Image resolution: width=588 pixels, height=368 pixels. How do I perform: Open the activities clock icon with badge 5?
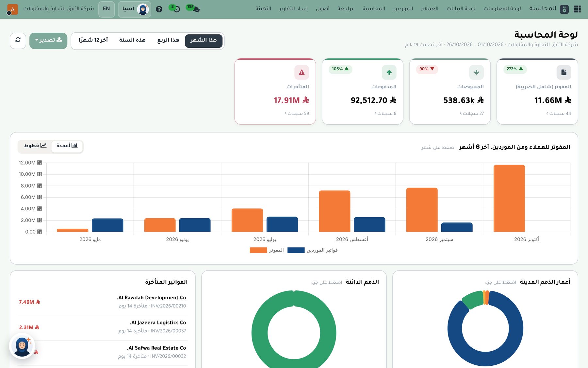point(175,9)
